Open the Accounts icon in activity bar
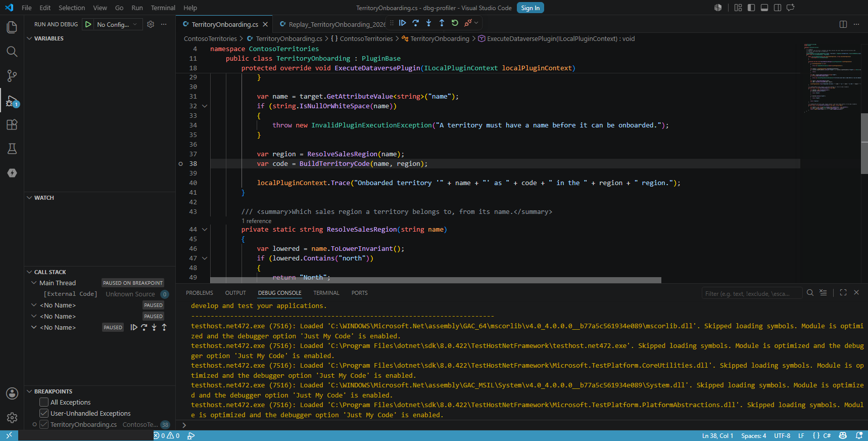 click(12, 393)
